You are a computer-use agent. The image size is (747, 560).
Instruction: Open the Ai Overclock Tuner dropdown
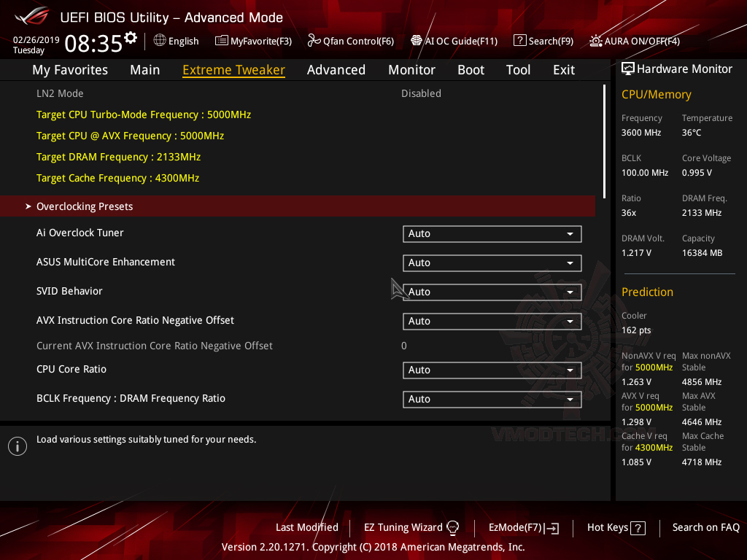point(492,234)
